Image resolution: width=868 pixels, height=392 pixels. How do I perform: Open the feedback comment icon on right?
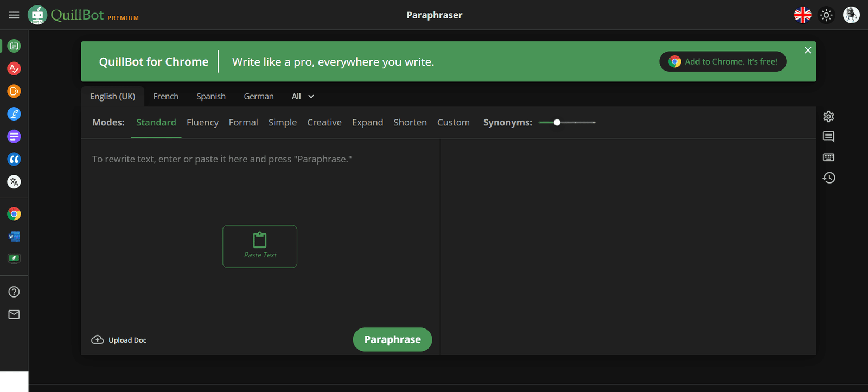coord(828,137)
